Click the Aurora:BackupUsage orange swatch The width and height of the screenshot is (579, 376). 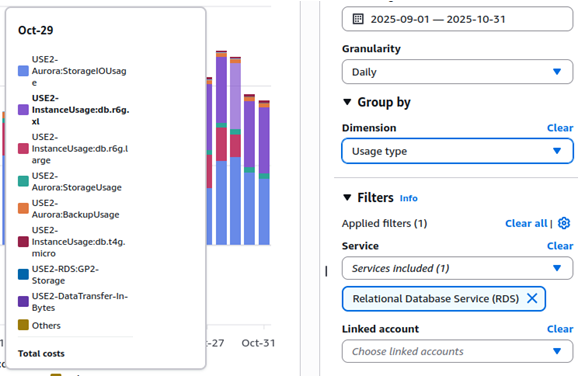(x=23, y=208)
